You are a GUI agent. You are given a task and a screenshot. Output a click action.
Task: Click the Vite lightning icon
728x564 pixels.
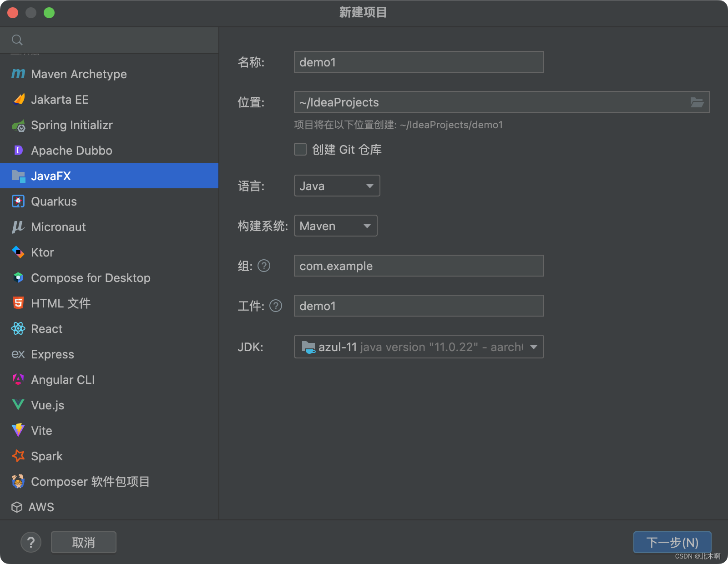[18, 430]
